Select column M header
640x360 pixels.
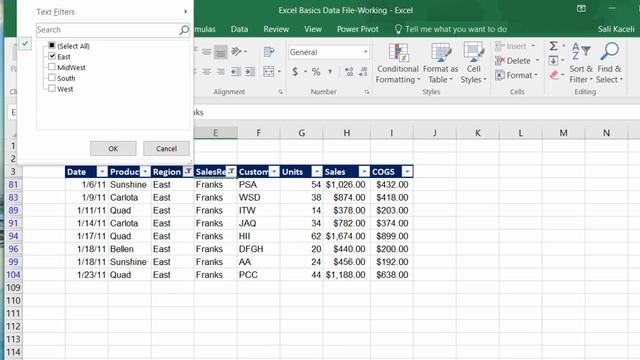click(564, 133)
